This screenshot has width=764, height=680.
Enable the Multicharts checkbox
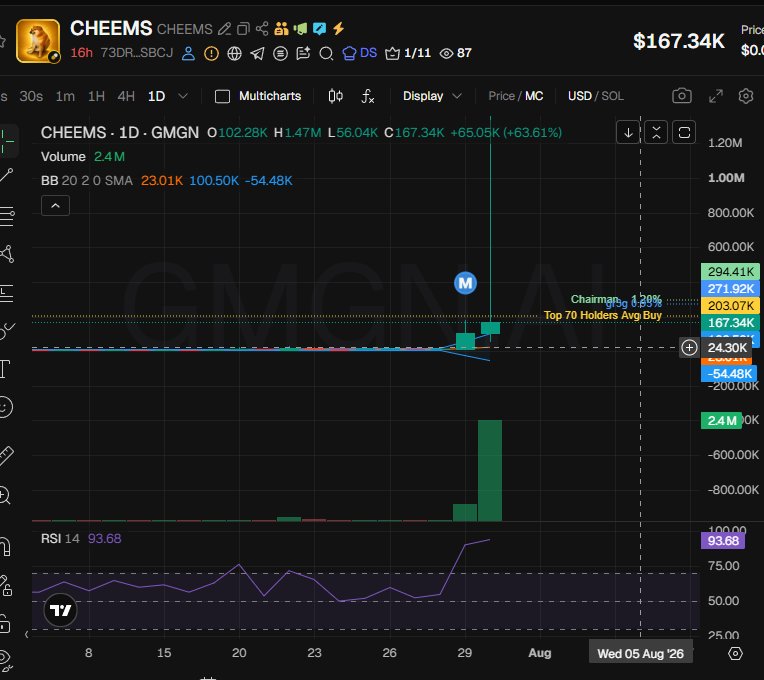223,96
